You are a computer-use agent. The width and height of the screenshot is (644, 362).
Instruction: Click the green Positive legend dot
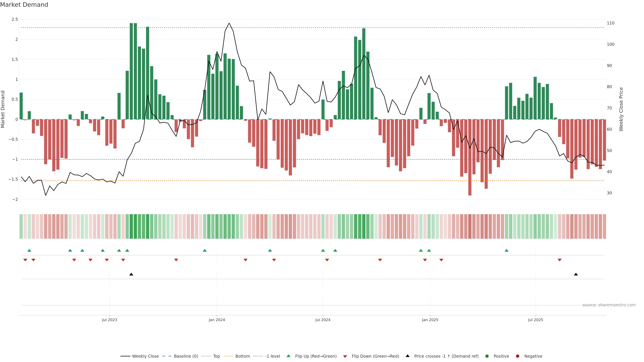coord(487,356)
